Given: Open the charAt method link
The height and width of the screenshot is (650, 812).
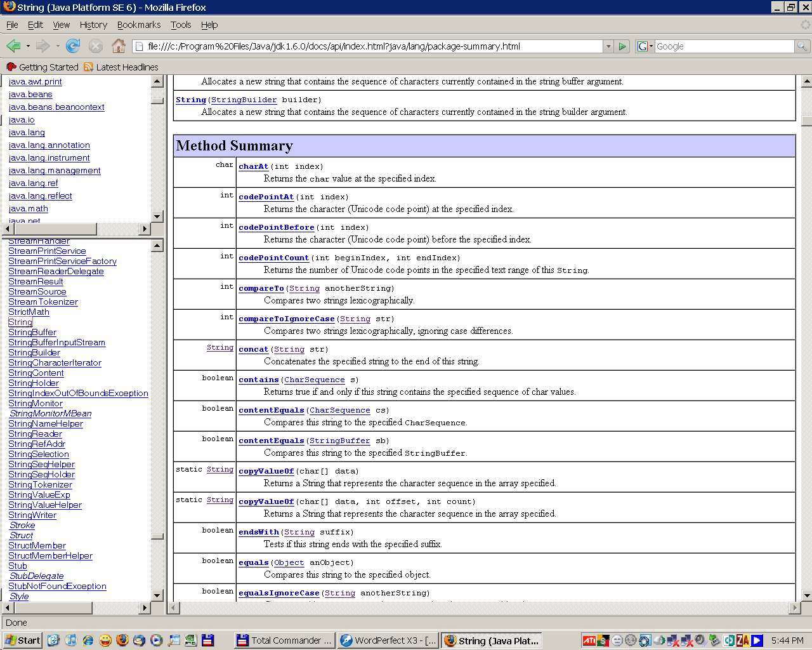Looking at the screenshot, I should (x=253, y=166).
